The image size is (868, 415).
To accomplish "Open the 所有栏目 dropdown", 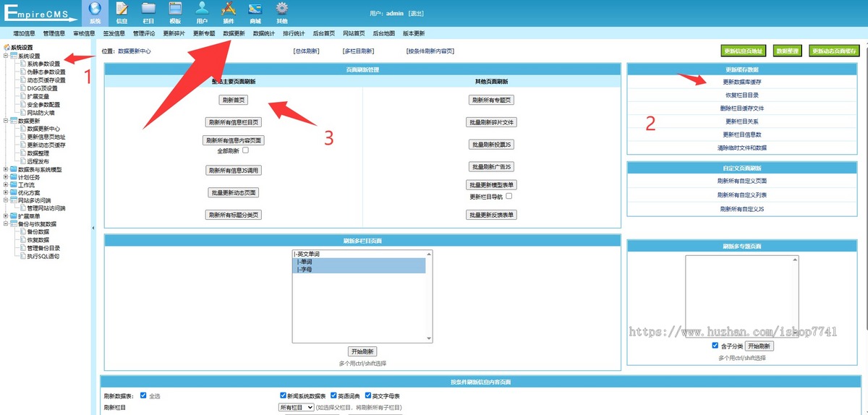I will (x=297, y=407).
